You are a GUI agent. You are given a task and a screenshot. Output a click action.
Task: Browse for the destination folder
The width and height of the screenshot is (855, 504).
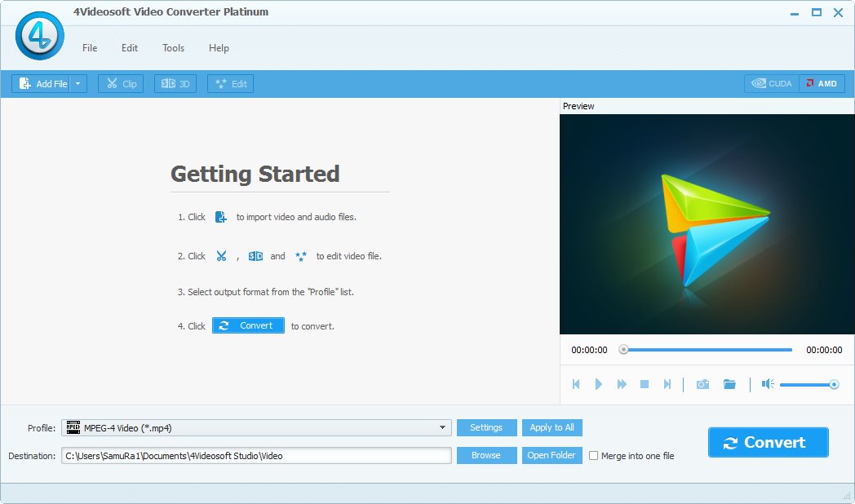pyautogui.click(x=486, y=456)
